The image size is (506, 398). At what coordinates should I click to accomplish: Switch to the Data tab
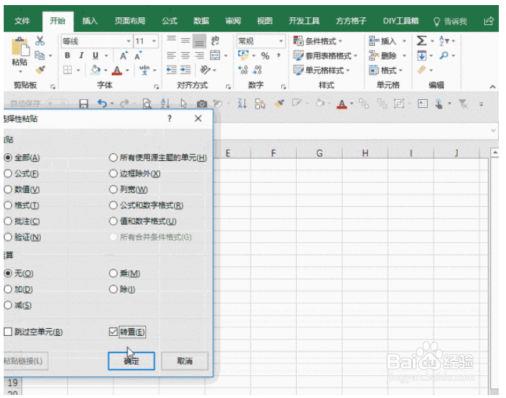201,21
